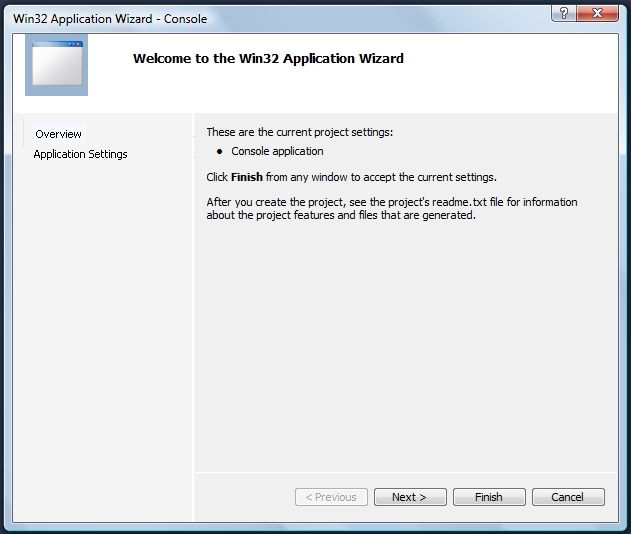This screenshot has height=534, width=631.
Task: Select the Overview page in the sidebar
Action: coord(58,134)
